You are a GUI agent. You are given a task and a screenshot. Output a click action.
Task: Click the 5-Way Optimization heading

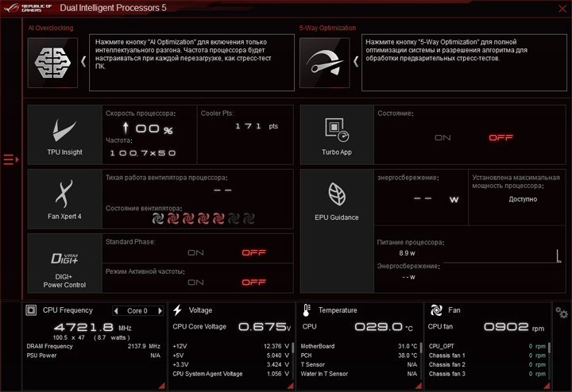[x=327, y=28]
